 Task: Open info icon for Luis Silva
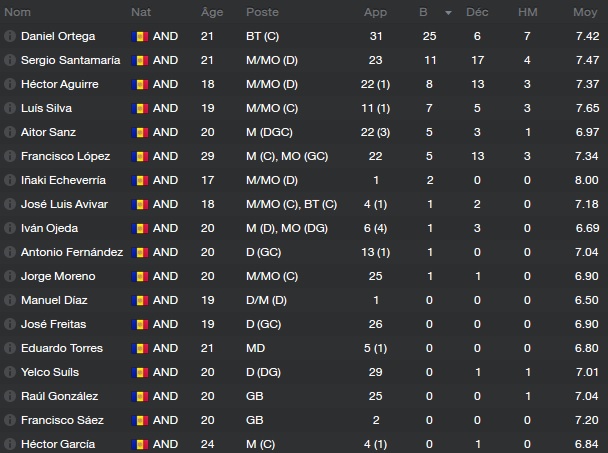[x=10, y=108]
